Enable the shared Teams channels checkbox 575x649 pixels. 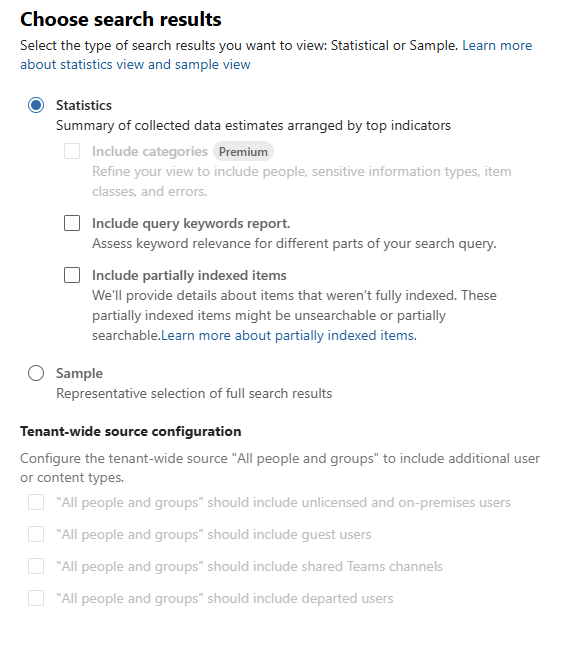pos(36,566)
